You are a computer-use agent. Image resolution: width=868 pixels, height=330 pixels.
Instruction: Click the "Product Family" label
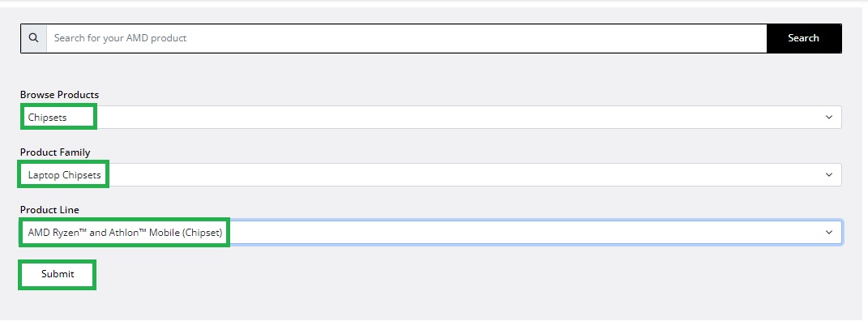(x=55, y=152)
